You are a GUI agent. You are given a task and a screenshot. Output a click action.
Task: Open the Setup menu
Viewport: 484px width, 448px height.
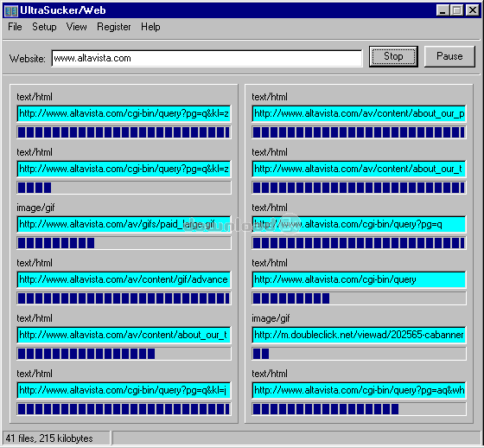(44, 27)
